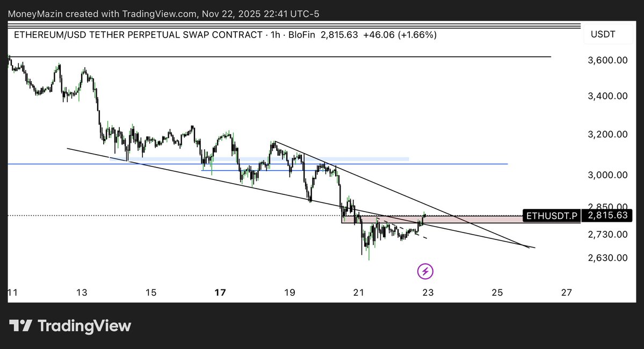Image resolution: width=644 pixels, height=349 pixels.
Task: Click the 2,730.00 price axis label
Action: click(x=608, y=235)
